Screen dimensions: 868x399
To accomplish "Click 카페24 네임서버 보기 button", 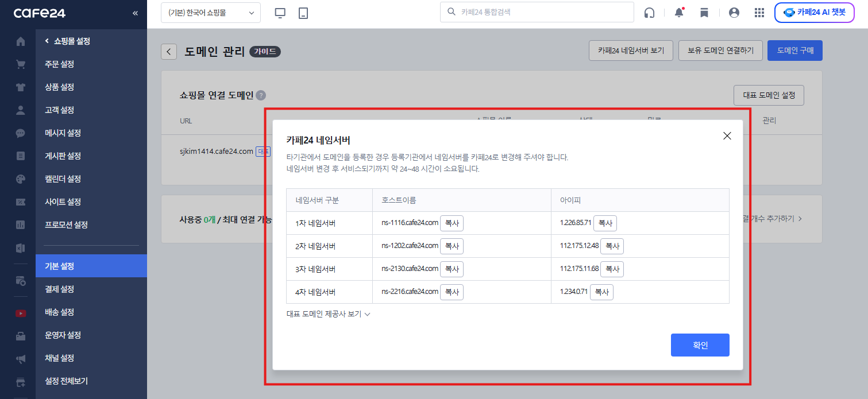I will tap(631, 51).
